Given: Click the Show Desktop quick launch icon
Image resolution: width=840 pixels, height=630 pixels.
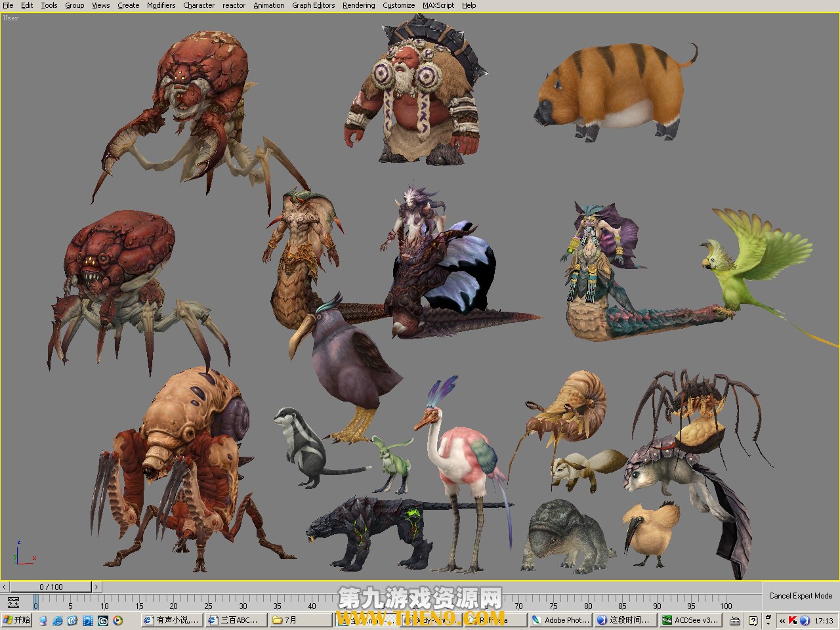Looking at the screenshot, I should (x=43, y=620).
